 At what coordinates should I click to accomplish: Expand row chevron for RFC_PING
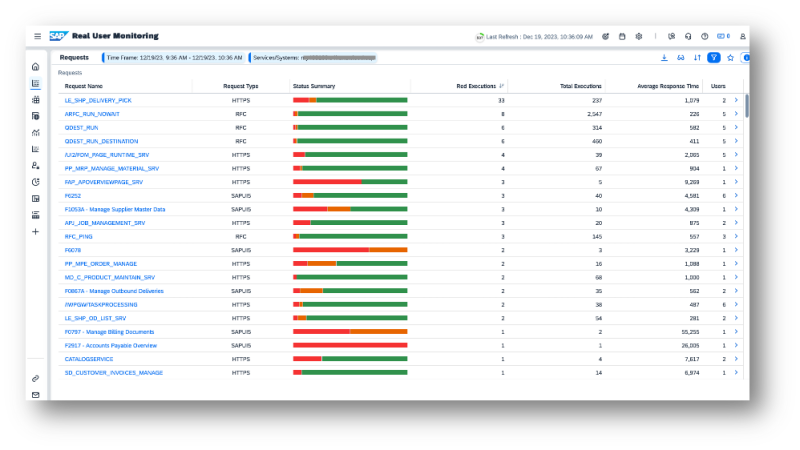[736, 236]
